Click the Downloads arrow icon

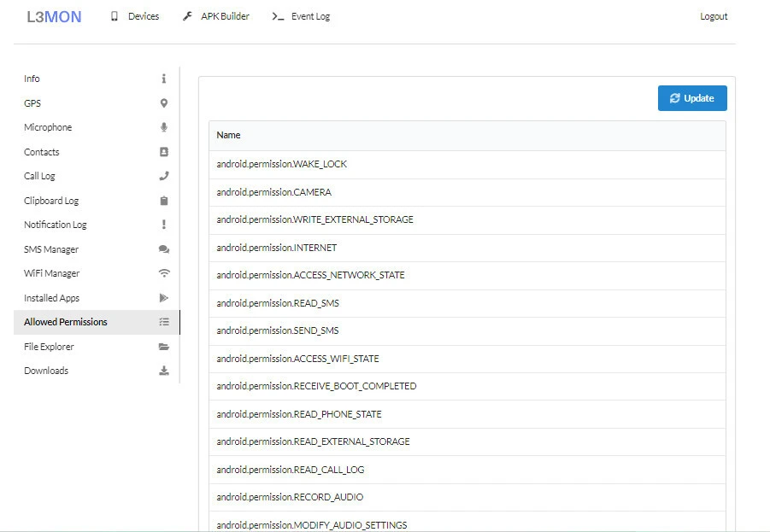(x=164, y=371)
